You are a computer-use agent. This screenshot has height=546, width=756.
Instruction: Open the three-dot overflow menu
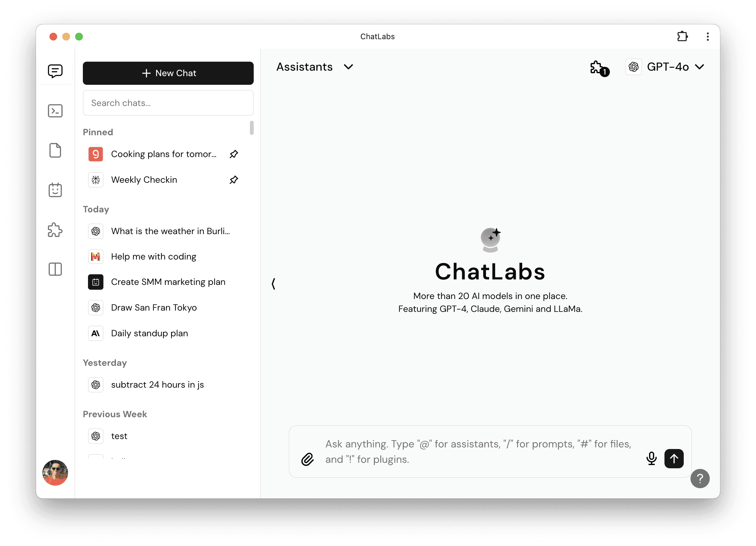[708, 36]
